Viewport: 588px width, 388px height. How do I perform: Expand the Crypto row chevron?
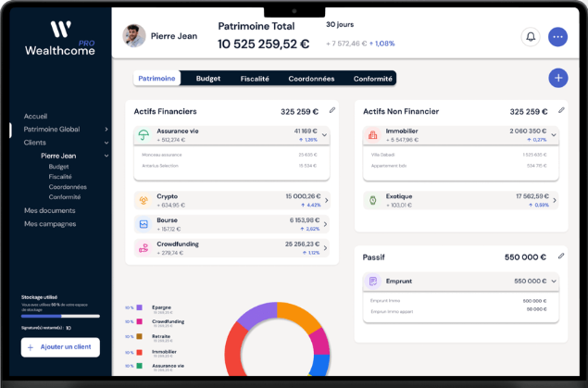click(x=326, y=201)
